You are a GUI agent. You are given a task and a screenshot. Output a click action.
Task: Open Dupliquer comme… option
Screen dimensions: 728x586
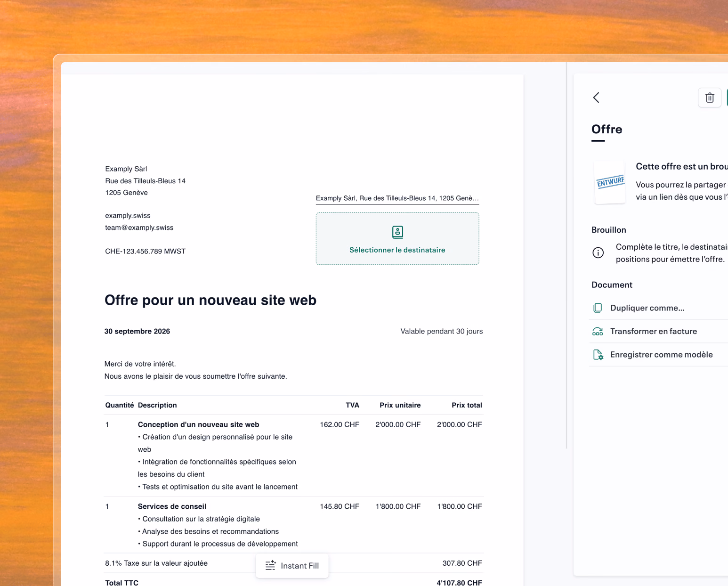647,308
